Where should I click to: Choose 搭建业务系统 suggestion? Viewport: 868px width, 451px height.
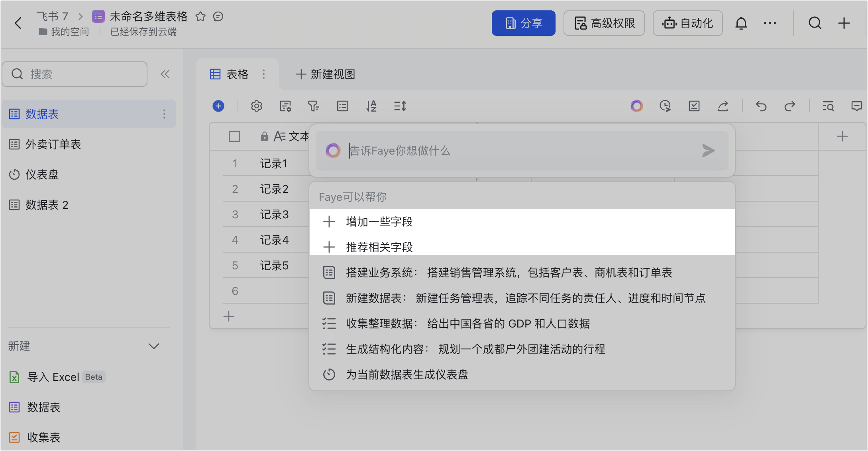click(522, 273)
